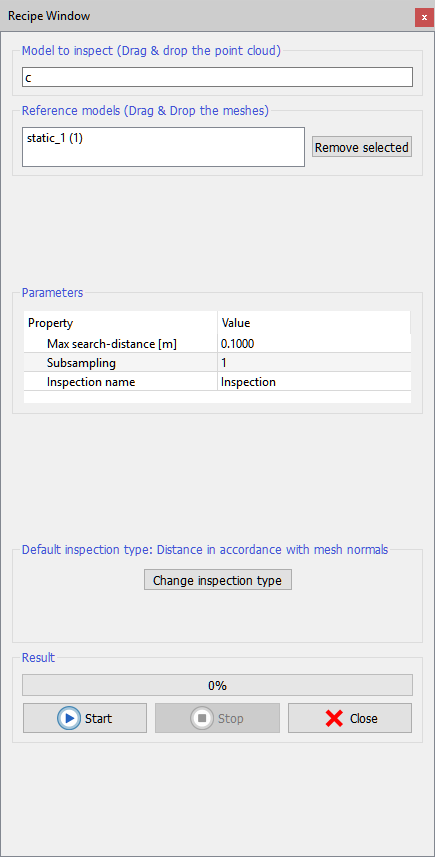This screenshot has height=857, width=435.
Task: Click the Recipe Window title bar
Action: (208, 16)
